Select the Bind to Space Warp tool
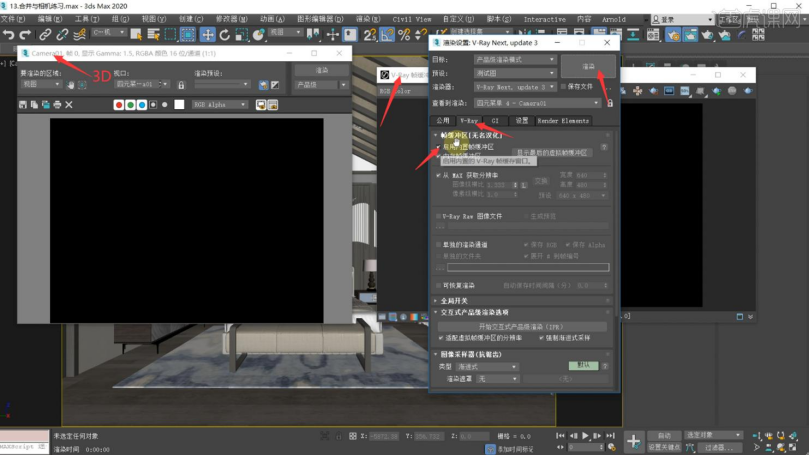The height and width of the screenshot is (455, 809). [x=79, y=35]
